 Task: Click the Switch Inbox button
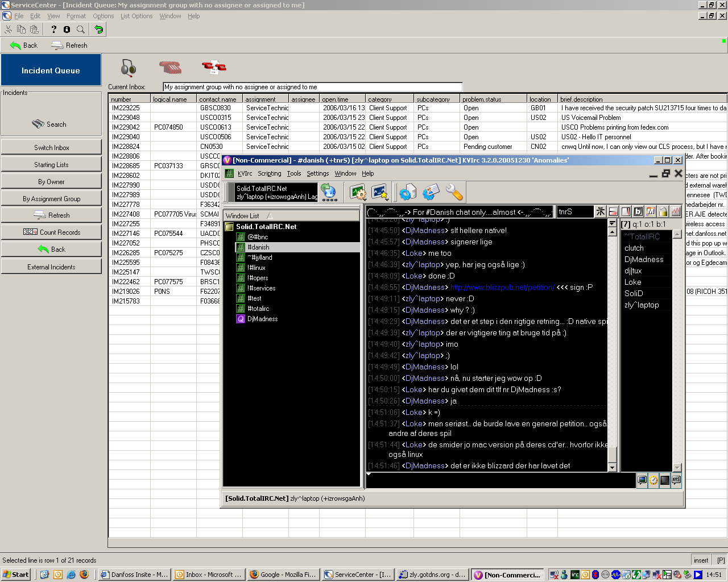pyautogui.click(x=51, y=148)
